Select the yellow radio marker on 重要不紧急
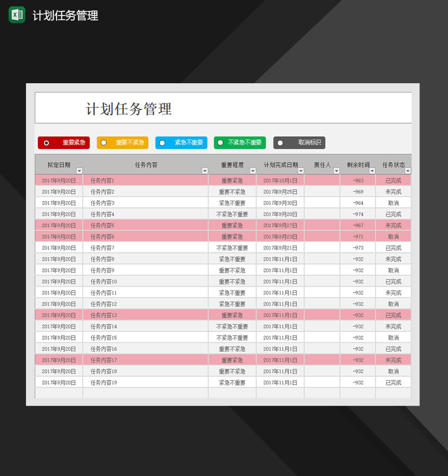This screenshot has width=448, height=476. tap(103, 143)
